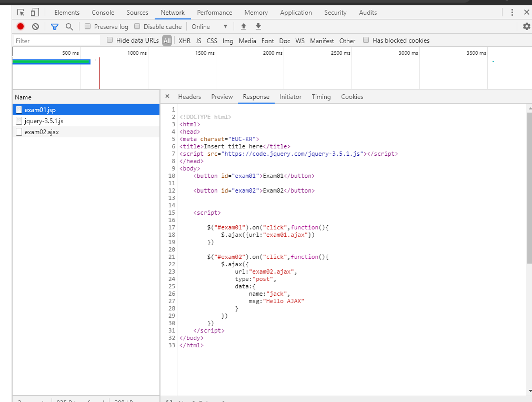The image size is (532, 402).
Task: Import HAR file with upload arrow
Action: (244, 26)
